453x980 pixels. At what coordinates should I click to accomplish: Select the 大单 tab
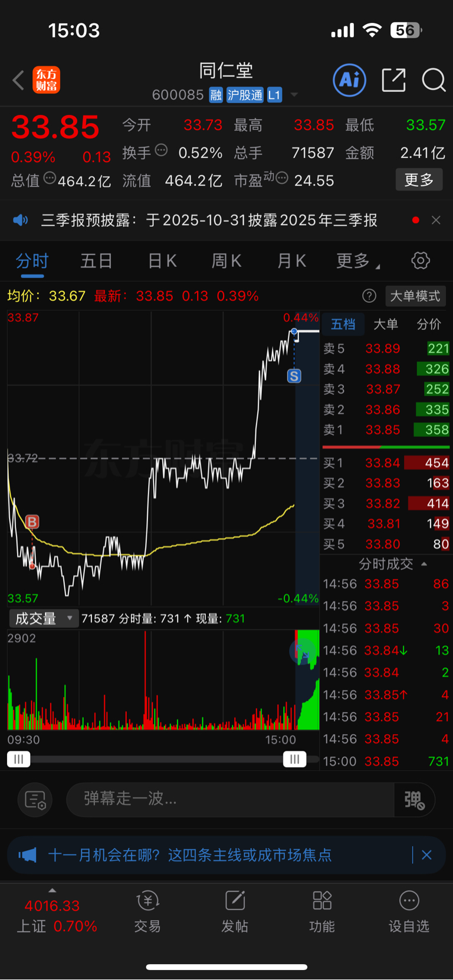click(386, 324)
